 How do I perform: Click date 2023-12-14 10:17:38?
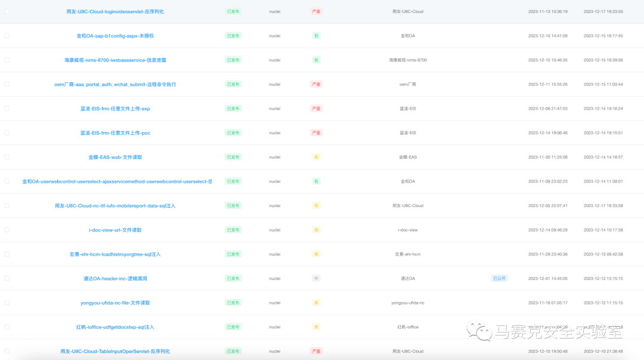[x=603, y=230]
